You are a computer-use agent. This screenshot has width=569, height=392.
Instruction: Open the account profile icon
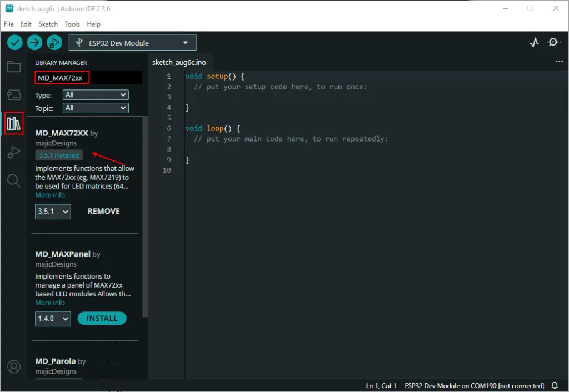coord(14,366)
